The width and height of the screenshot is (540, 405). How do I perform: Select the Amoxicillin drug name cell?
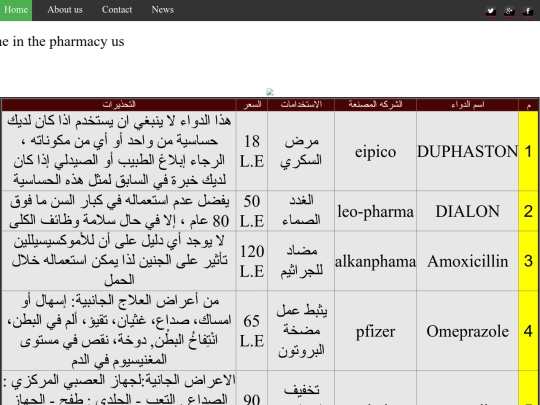point(467,261)
